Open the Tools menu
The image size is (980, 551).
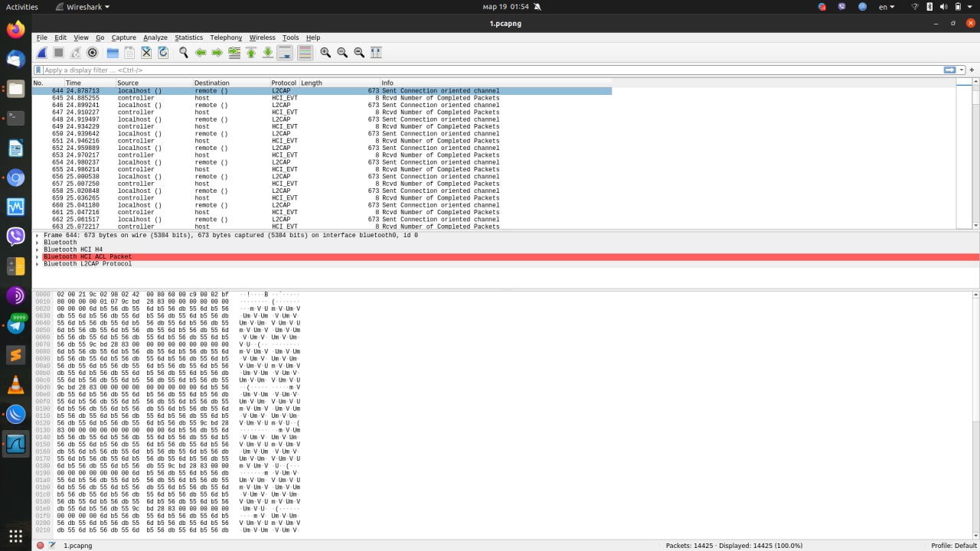pyautogui.click(x=291, y=37)
